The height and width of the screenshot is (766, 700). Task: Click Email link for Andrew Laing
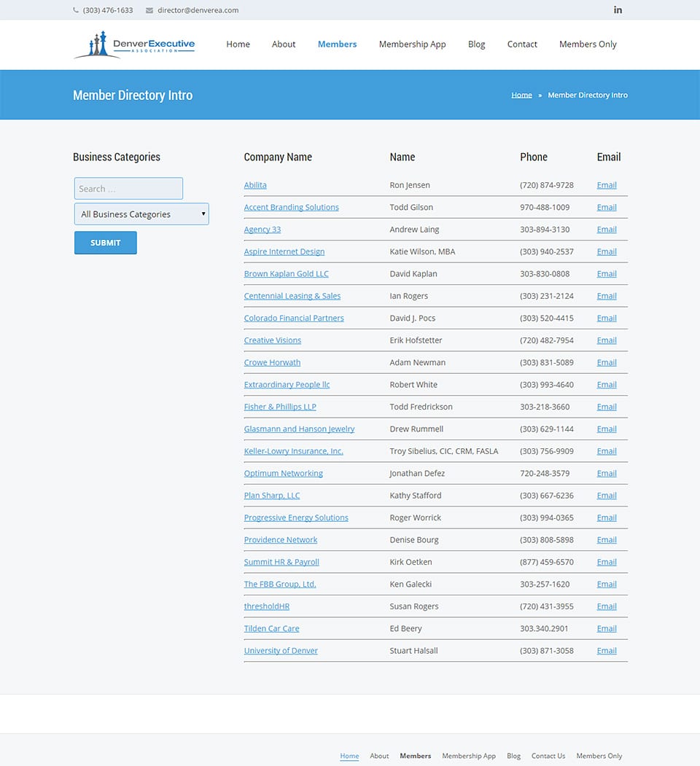[x=607, y=230]
